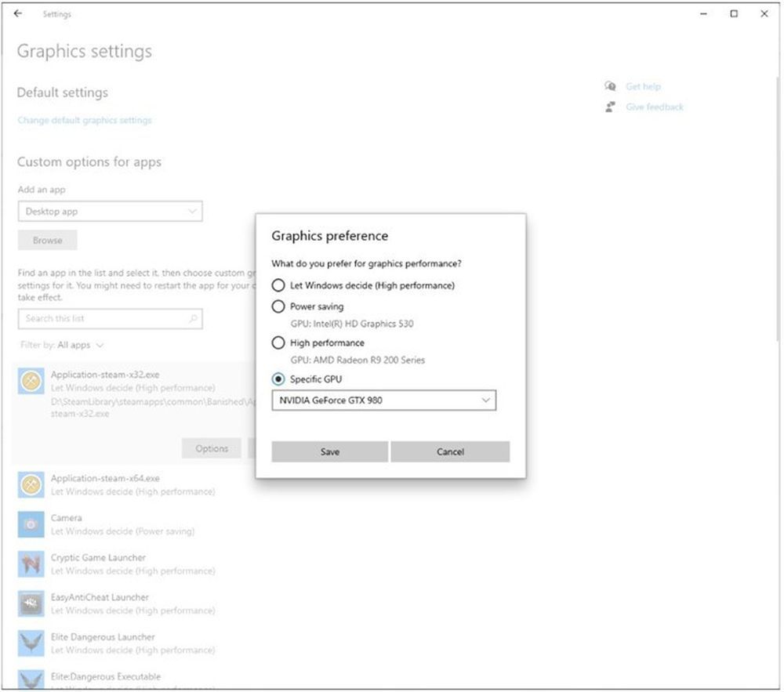Select Application-steam-x64.exe app icon
Screen dimensions: 784x692
click(x=31, y=484)
